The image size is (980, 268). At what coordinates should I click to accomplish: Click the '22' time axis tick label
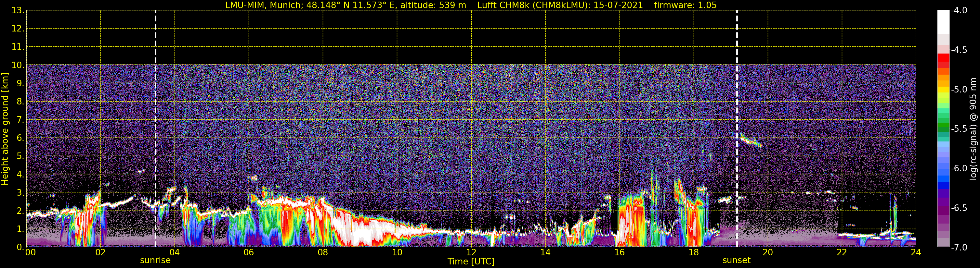tap(842, 252)
